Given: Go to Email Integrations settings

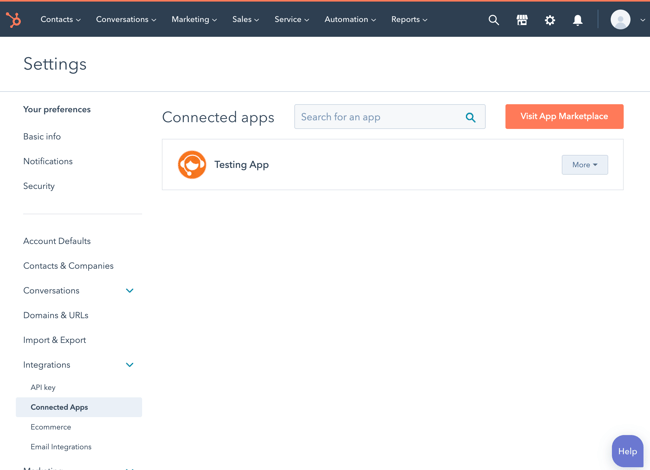Looking at the screenshot, I should [x=61, y=447].
